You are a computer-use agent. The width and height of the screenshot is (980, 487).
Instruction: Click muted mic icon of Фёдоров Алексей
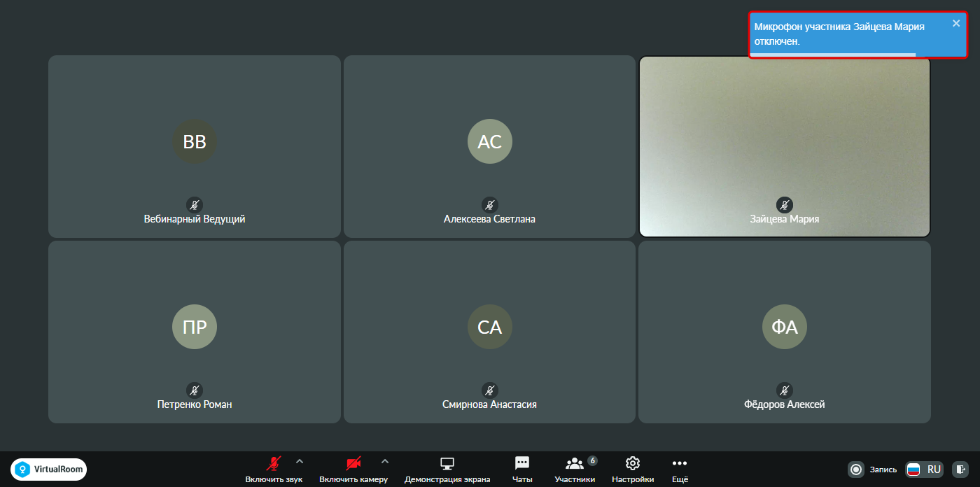coord(785,390)
